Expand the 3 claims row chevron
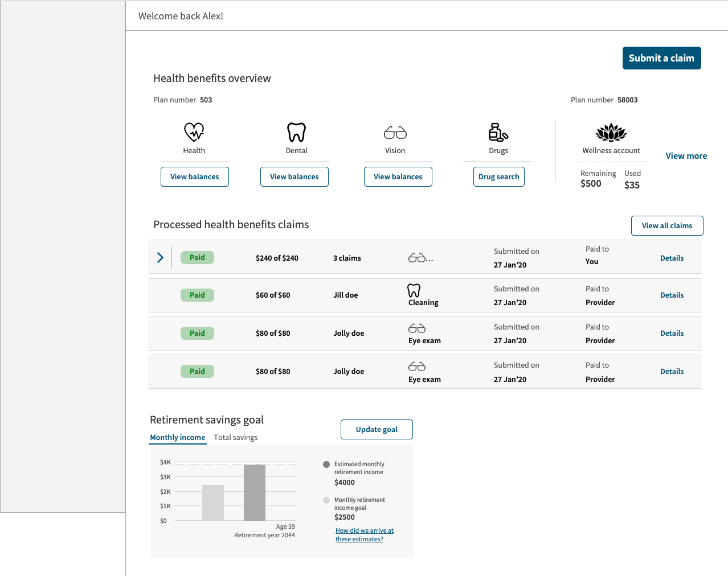This screenshot has width=728, height=576. pos(160,258)
